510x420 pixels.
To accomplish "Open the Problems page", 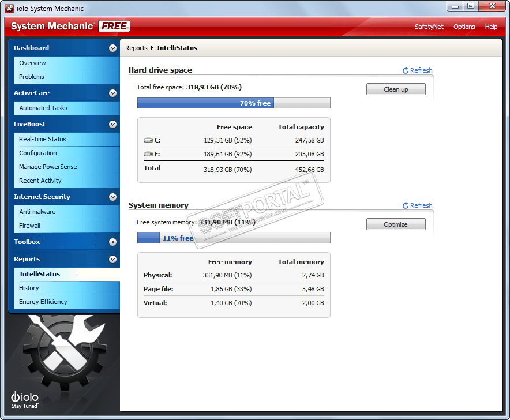I will point(67,77).
